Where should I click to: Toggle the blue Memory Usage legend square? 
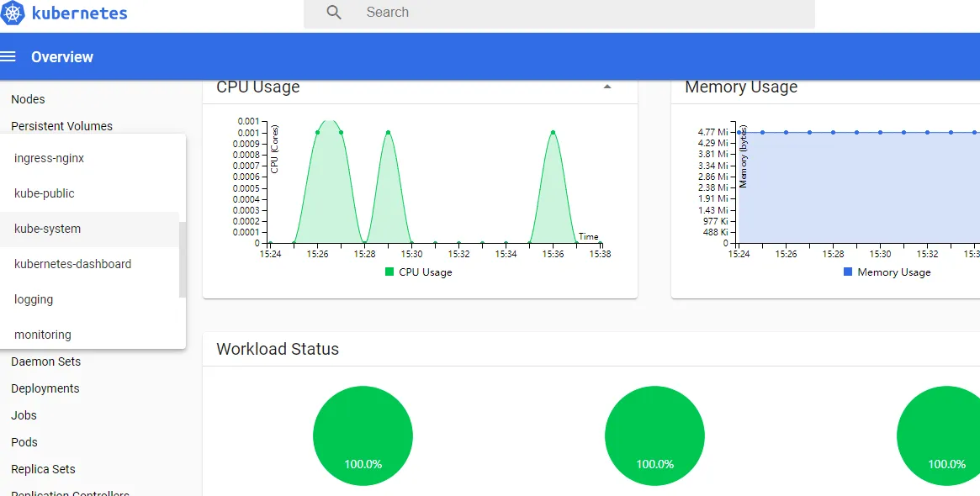coord(847,272)
